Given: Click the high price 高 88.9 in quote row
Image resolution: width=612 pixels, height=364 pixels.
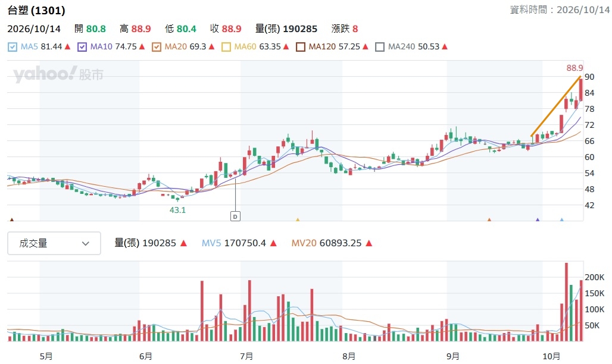Looking at the screenshot, I should (x=135, y=29).
